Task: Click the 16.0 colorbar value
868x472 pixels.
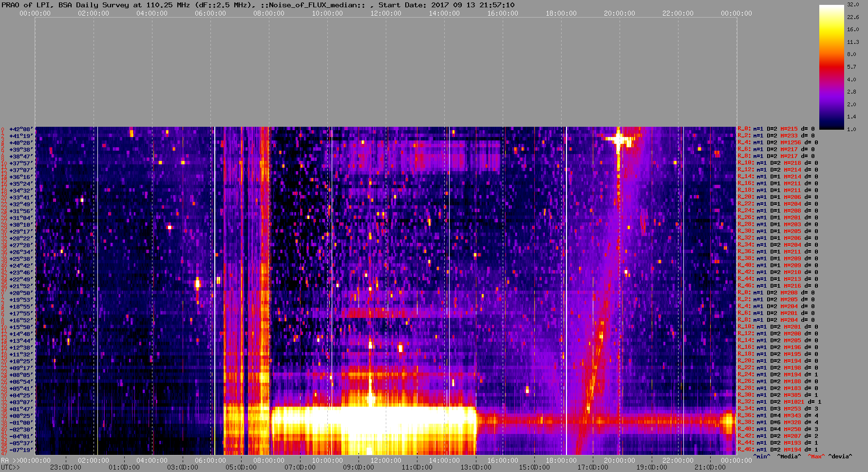Action: coord(853,29)
